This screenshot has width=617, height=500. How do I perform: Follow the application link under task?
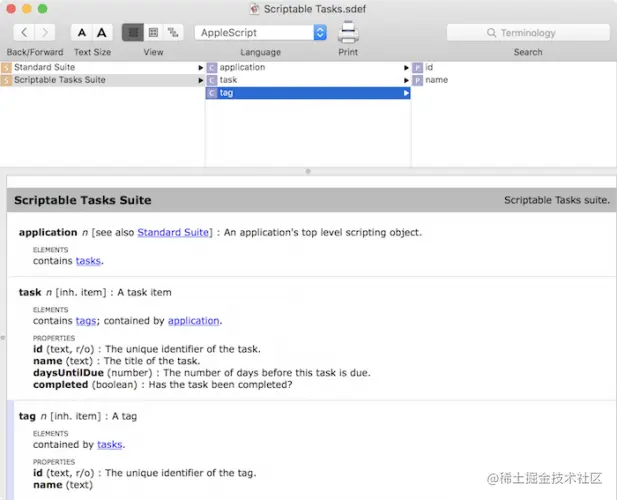[x=194, y=321]
